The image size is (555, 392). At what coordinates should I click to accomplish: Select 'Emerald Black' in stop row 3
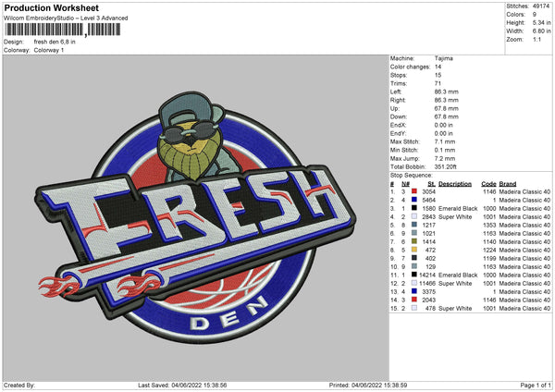[458, 208]
